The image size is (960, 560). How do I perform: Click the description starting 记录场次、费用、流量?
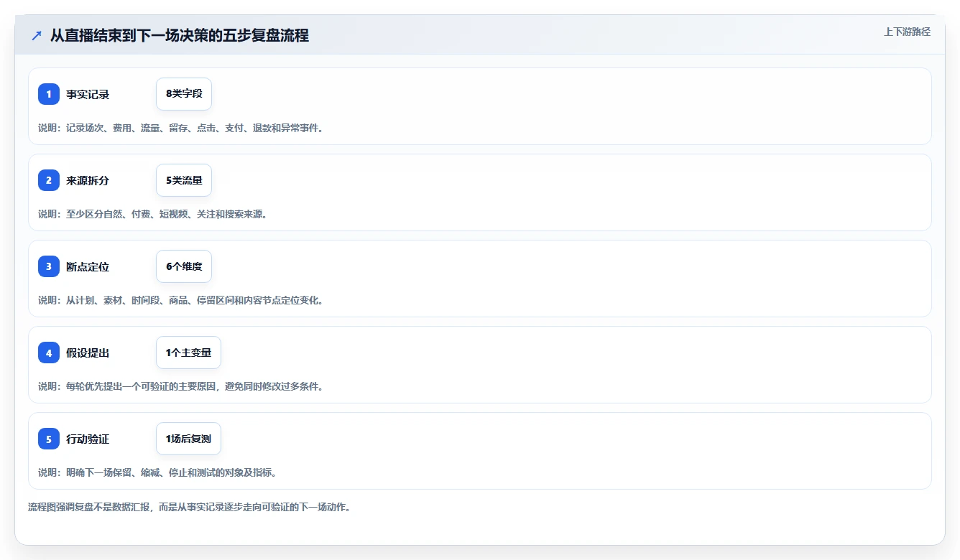tap(180, 128)
